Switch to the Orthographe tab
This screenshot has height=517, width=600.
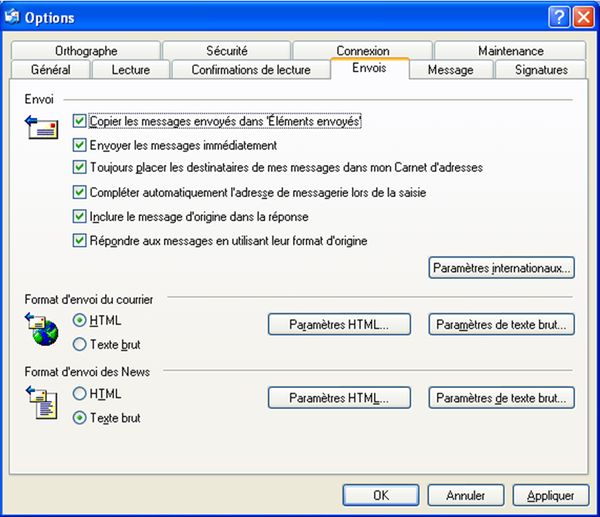click(86, 51)
